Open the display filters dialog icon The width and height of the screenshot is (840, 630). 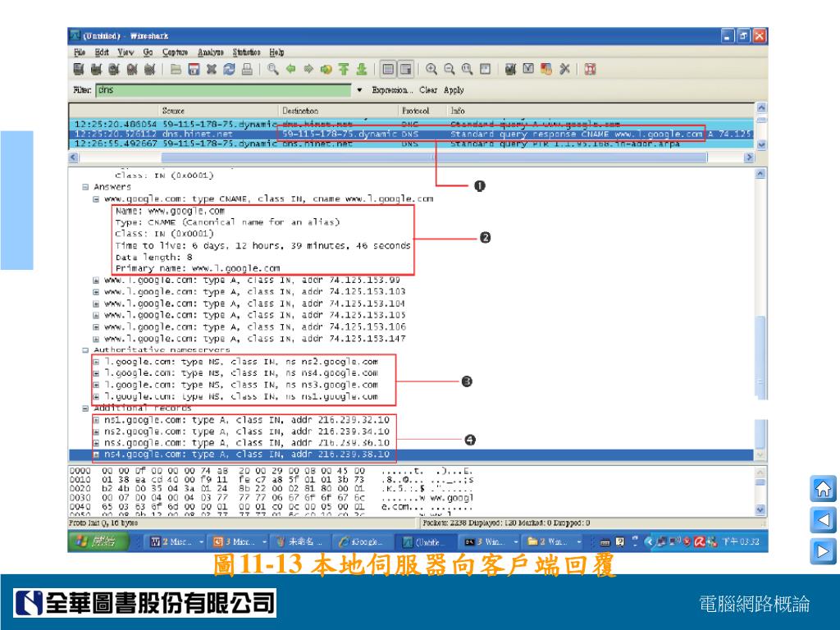pos(528,69)
